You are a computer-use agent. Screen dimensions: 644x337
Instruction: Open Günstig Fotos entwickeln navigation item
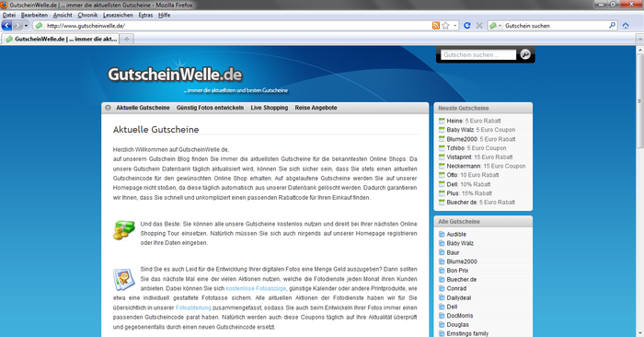click(210, 108)
